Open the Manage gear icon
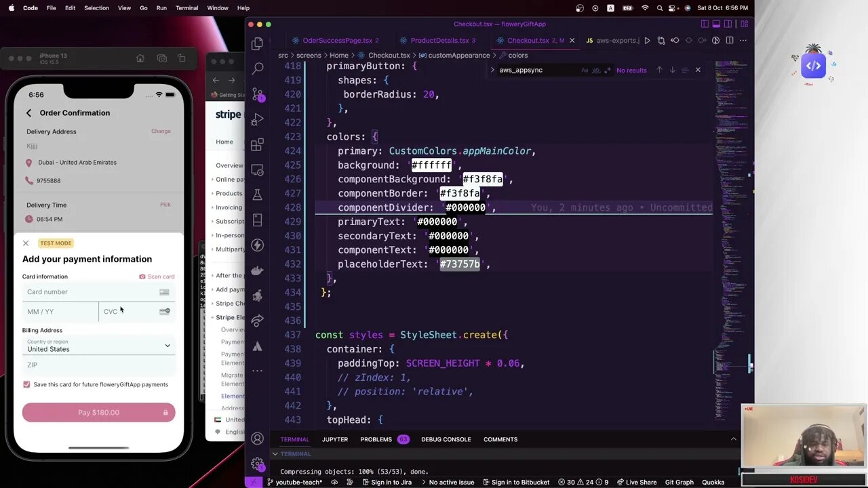This screenshot has width=868, height=488. (x=257, y=464)
